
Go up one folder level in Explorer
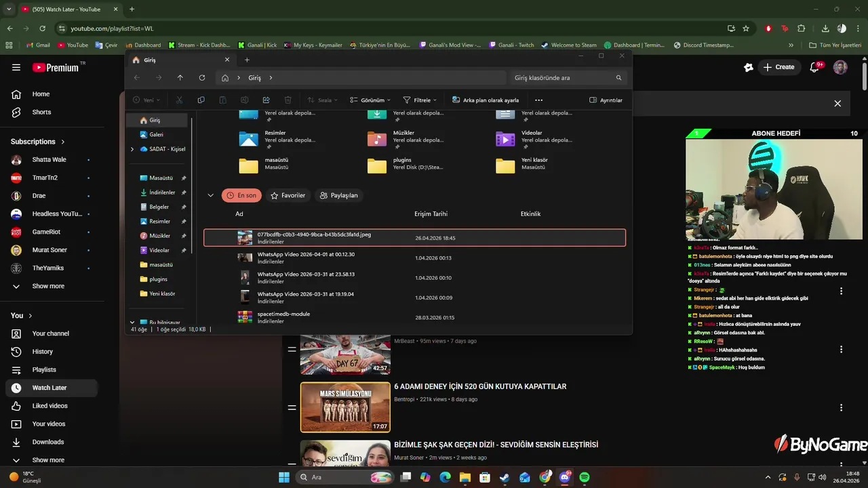pos(180,78)
